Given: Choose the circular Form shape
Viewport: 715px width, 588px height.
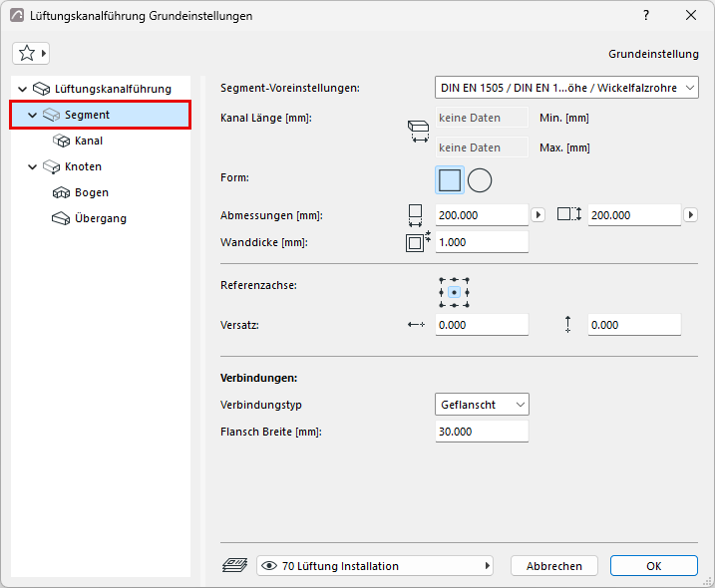Looking at the screenshot, I should tap(480, 180).
